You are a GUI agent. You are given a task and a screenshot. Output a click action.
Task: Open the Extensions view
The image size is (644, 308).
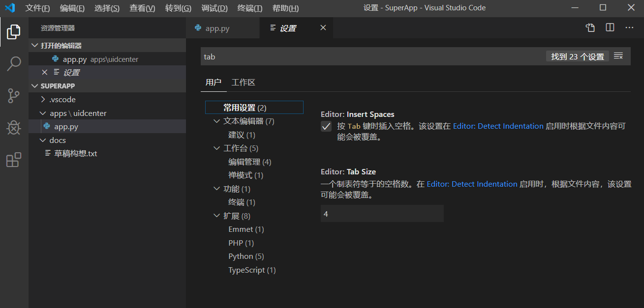click(14, 160)
